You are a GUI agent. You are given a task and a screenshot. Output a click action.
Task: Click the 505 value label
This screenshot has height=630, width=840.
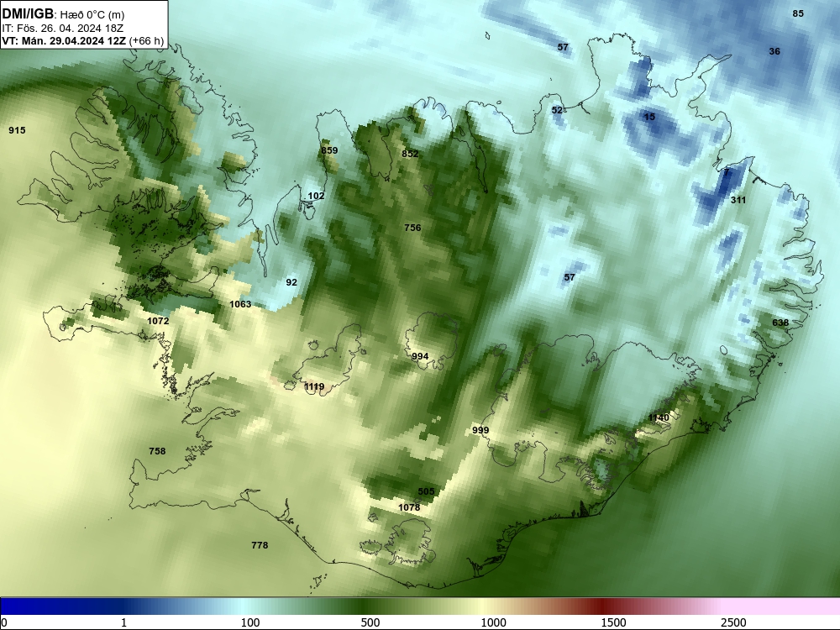click(x=426, y=491)
